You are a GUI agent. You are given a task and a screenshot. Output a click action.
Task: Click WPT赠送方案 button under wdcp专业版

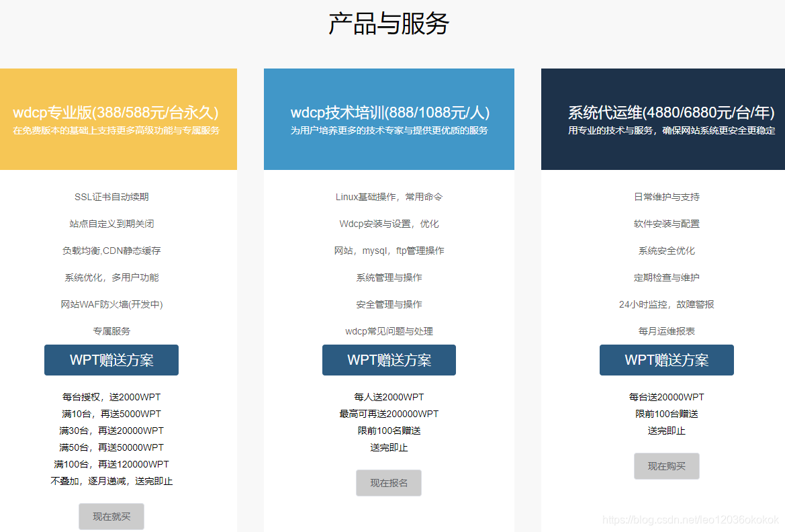pyautogui.click(x=111, y=359)
